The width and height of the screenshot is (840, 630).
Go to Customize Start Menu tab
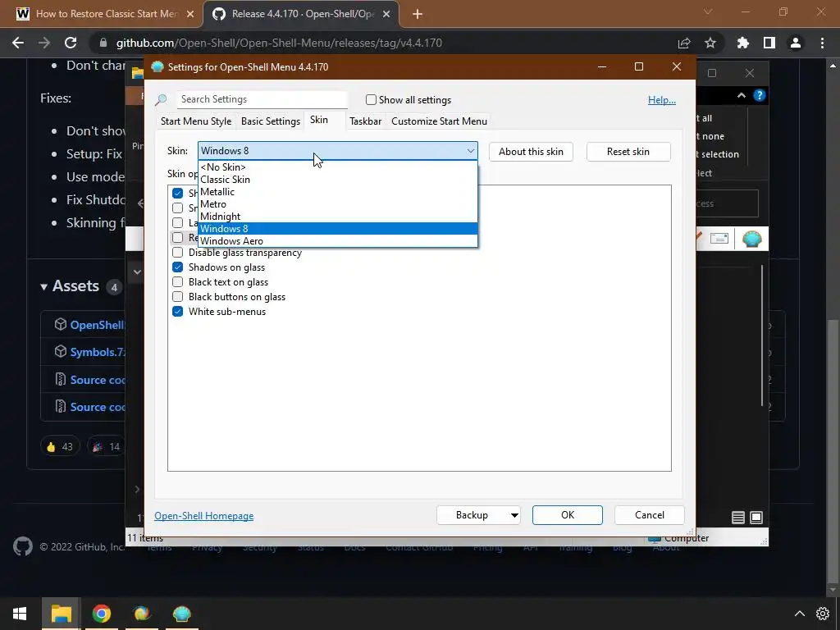pyautogui.click(x=440, y=121)
